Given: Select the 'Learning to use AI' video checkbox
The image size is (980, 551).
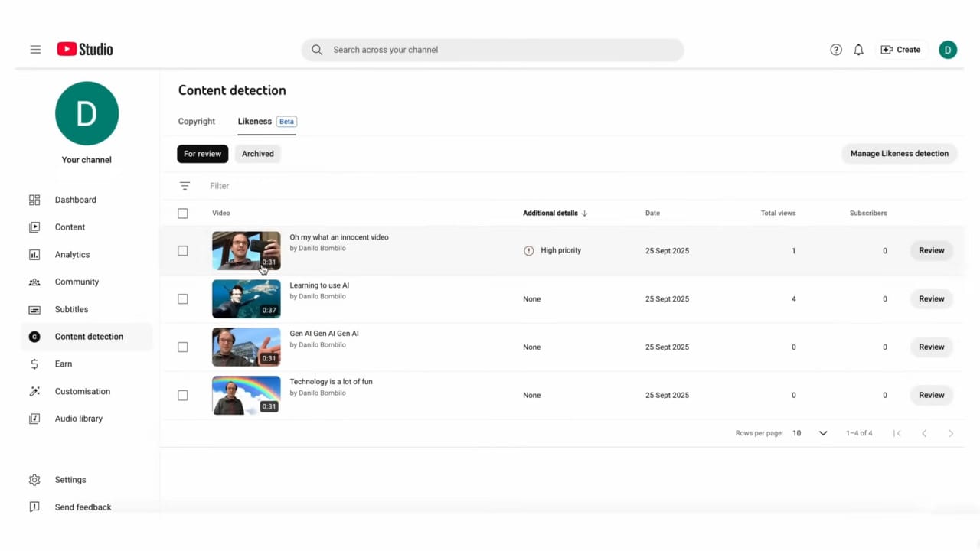Looking at the screenshot, I should click(182, 298).
